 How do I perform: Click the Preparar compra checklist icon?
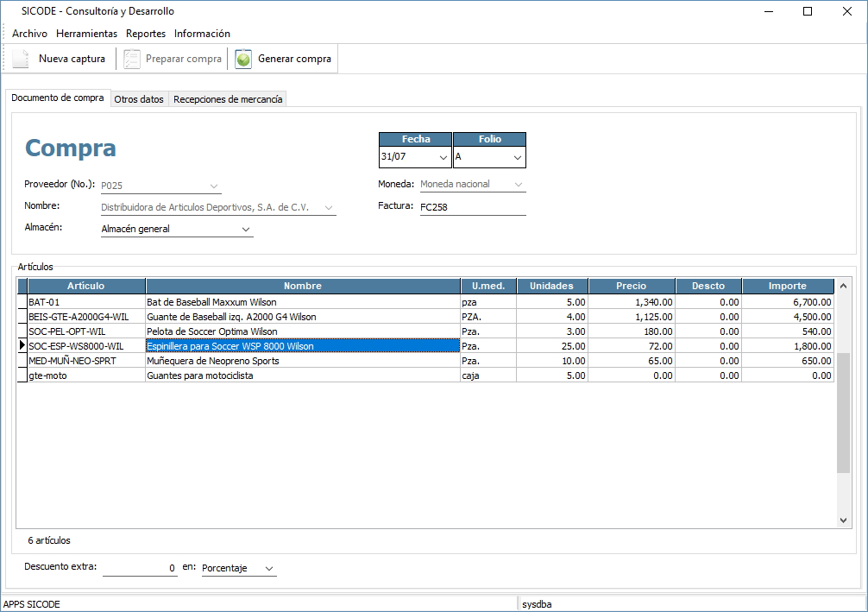click(131, 60)
